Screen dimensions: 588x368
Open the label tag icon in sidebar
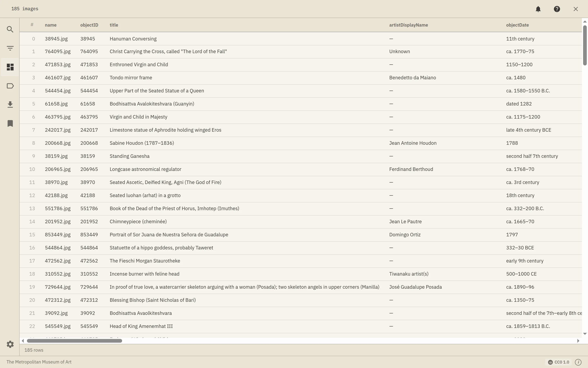[10, 86]
